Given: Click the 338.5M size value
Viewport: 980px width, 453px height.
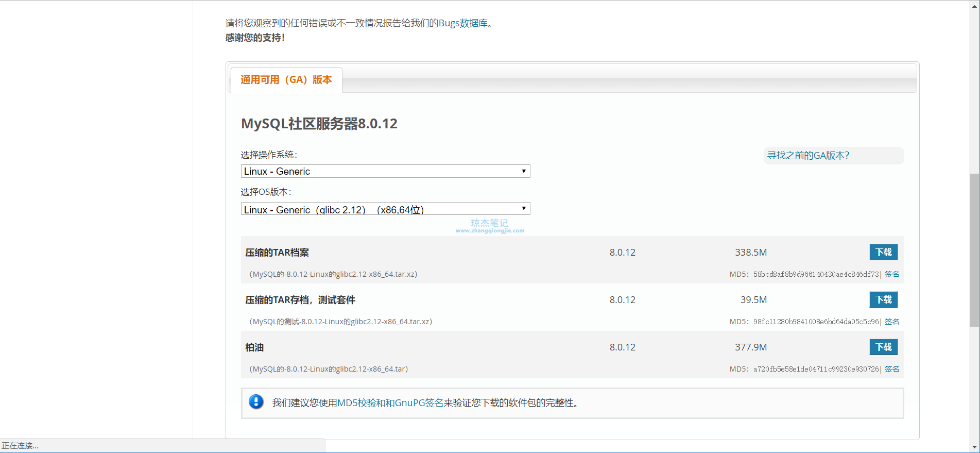Looking at the screenshot, I should tap(751, 253).
